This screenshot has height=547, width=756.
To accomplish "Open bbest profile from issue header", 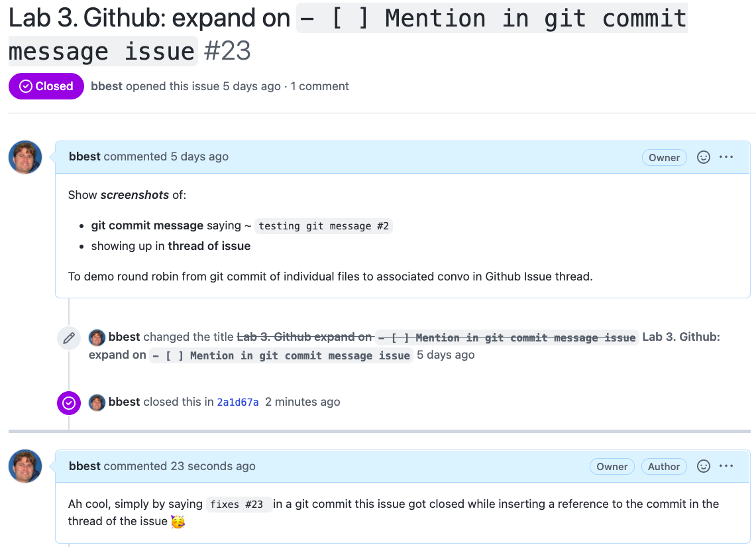I will [107, 86].
